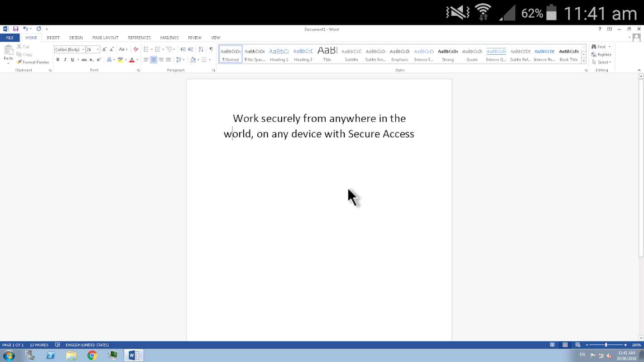Image resolution: width=644 pixels, height=362 pixels.
Task: Toggle Italic formatting
Action: tap(65, 60)
